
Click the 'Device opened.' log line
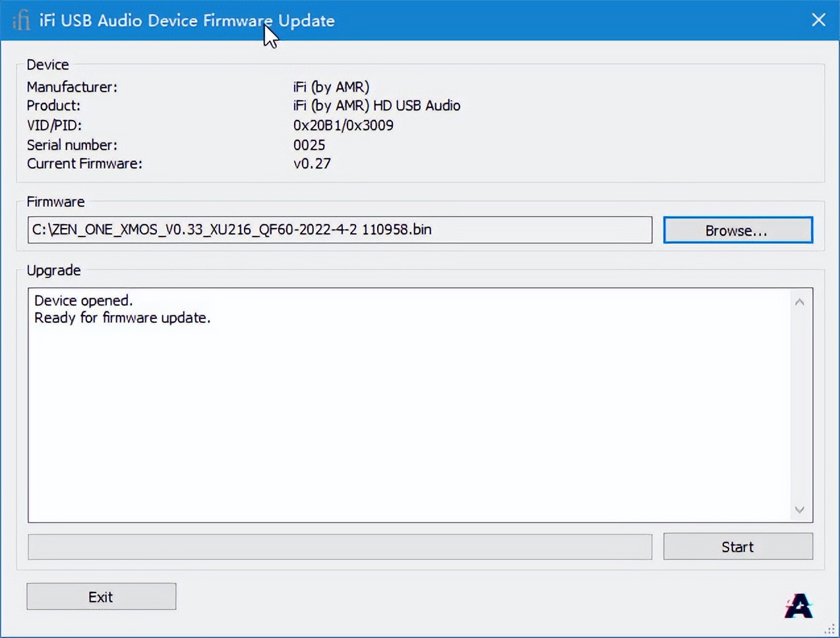[x=83, y=301]
